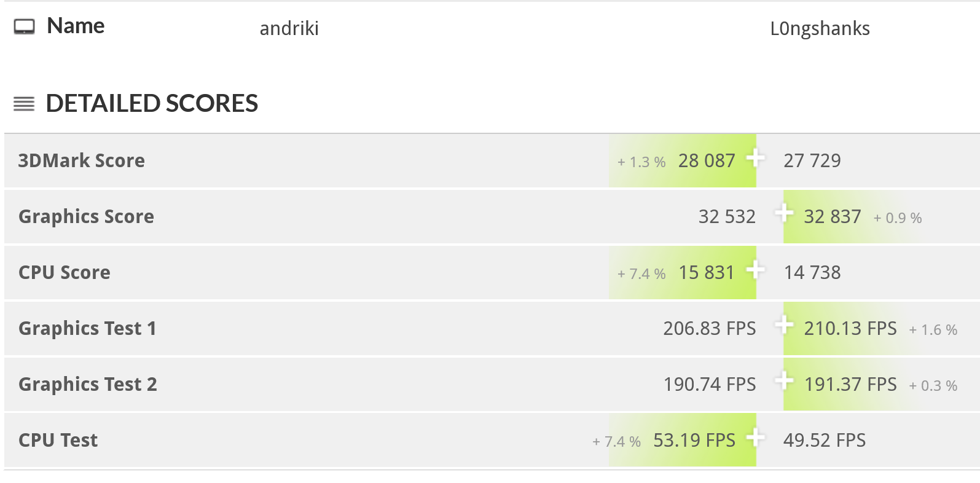Screen dimensions: 980x483
Task: Click the monitor icon beside Name
Action: click(24, 26)
